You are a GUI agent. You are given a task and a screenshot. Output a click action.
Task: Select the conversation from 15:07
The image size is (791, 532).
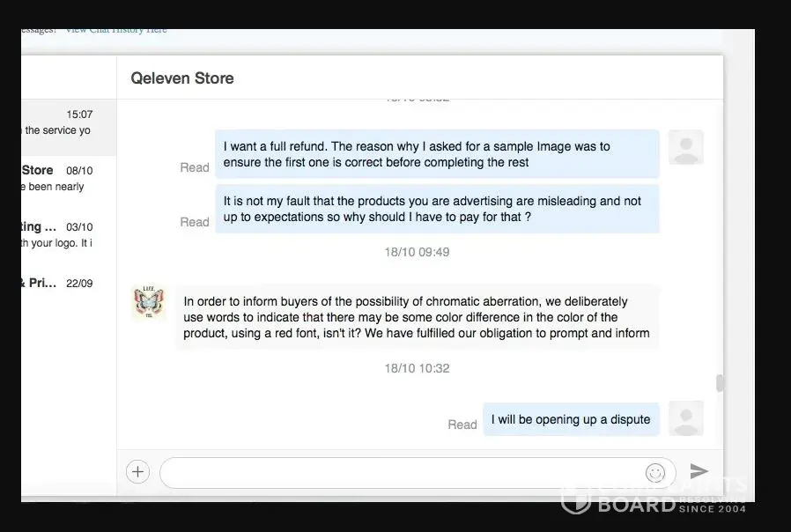pyautogui.click(x=69, y=128)
